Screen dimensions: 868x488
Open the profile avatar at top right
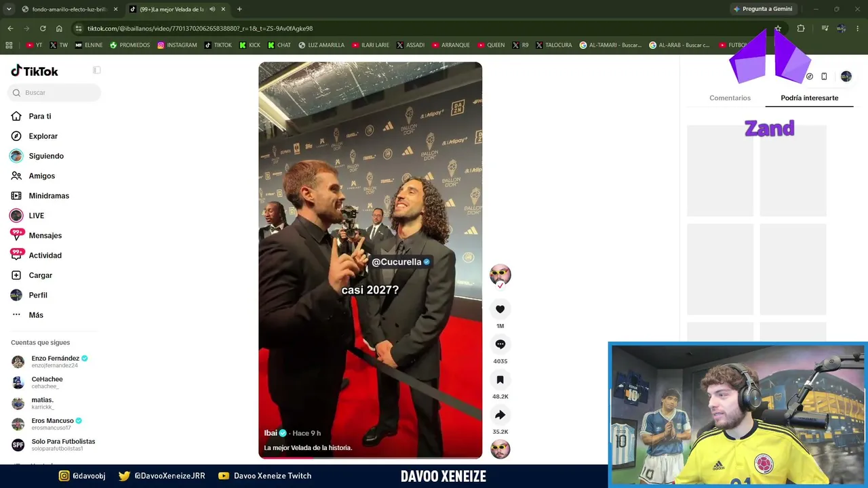point(846,77)
